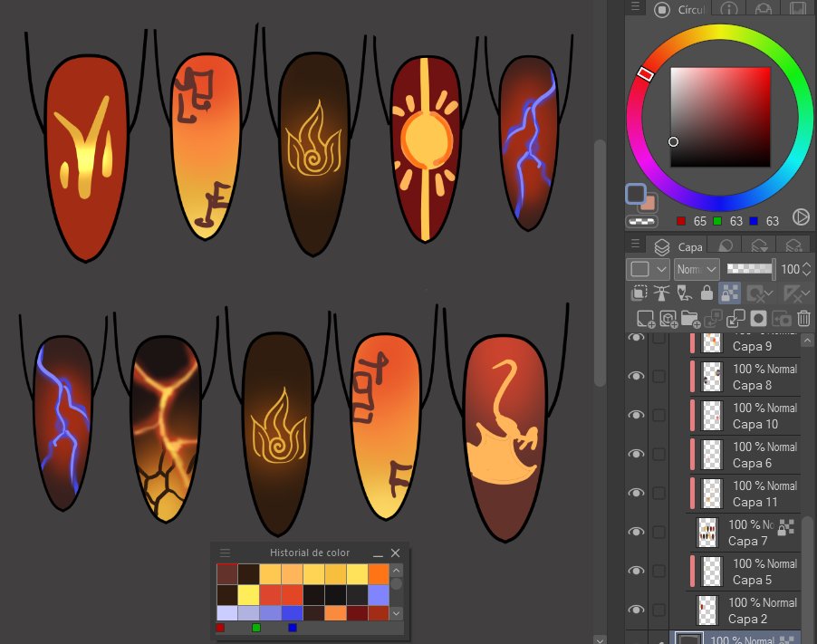Switch color space with the play-arrow icon
Screen dimensions: 817x644
coord(801,216)
